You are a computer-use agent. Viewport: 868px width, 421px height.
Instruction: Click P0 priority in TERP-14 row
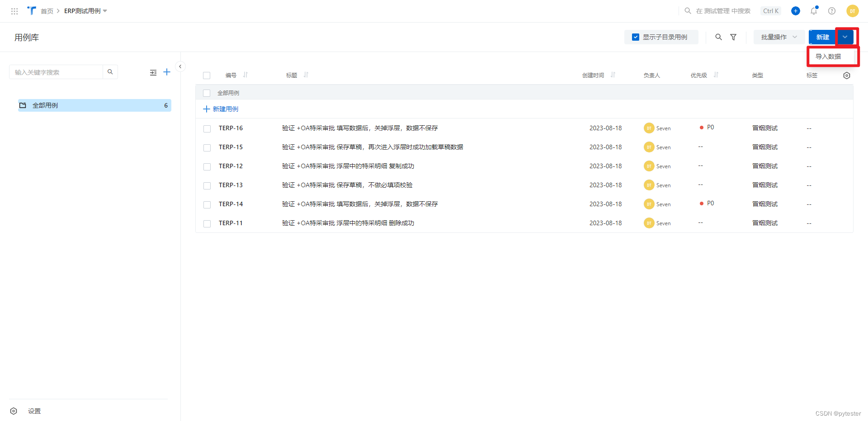pos(707,203)
